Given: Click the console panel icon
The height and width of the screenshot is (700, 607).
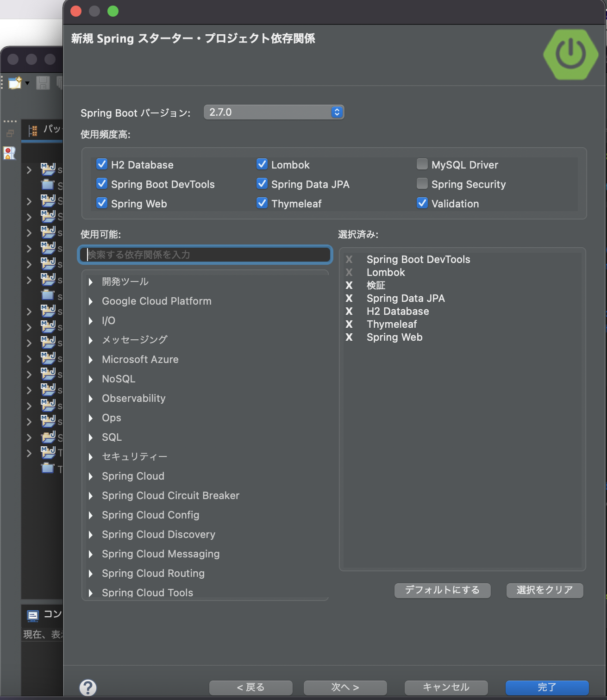Looking at the screenshot, I should click(33, 615).
